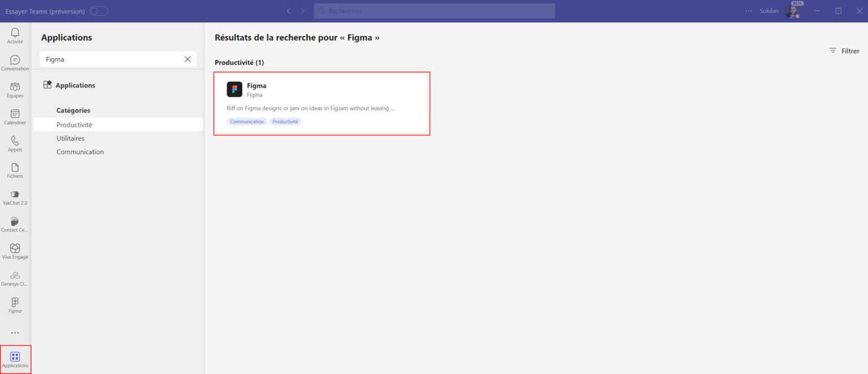Screen dimensions: 868x374
Task: Select the Conversation icon in the sidebar
Action: [15, 62]
